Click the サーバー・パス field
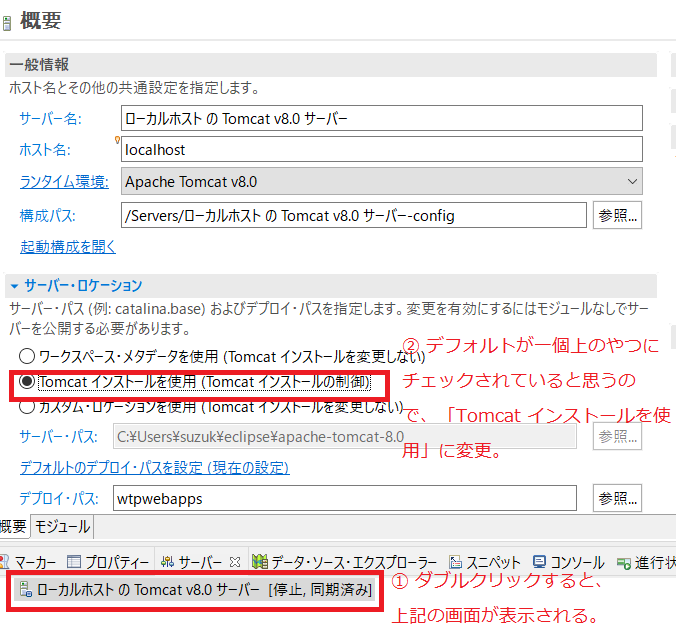This screenshot has width=676, height=634. pos(344,437)
